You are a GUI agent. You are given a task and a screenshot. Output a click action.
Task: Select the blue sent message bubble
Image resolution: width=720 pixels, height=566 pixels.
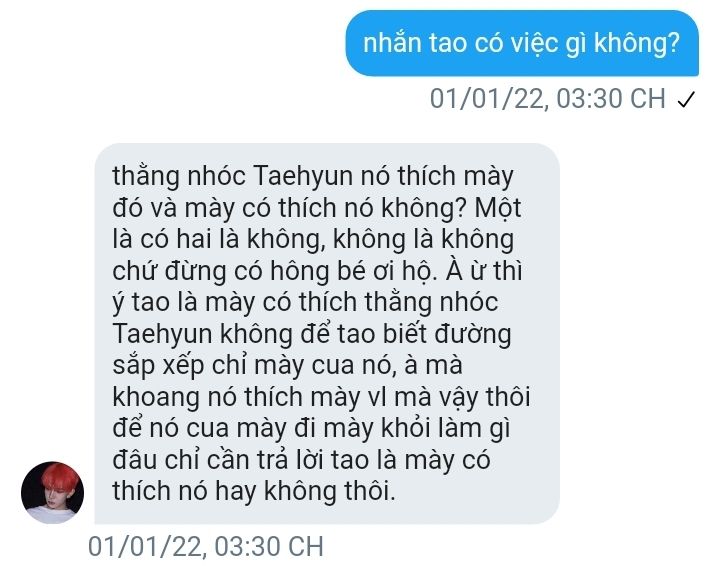point(522,43)
